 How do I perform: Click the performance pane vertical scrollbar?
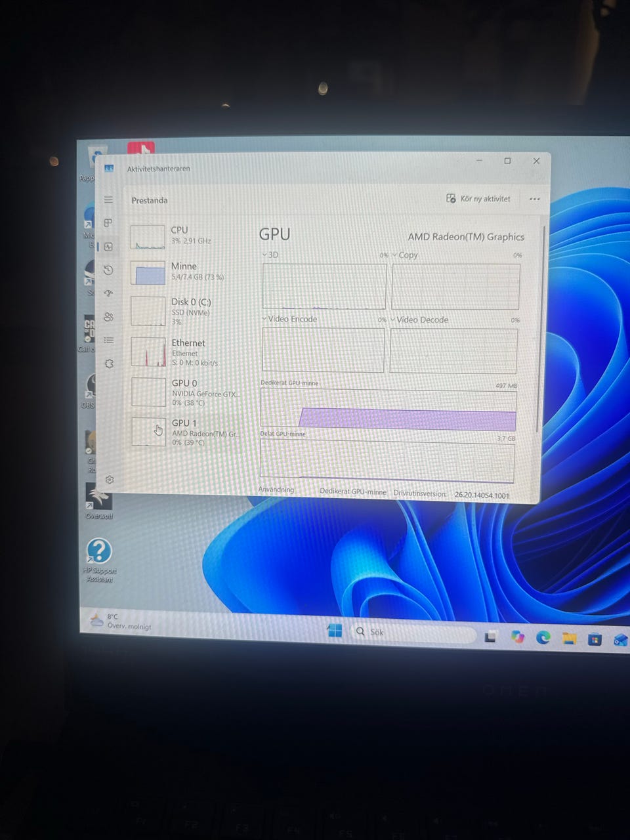click(x=541, y=328)
